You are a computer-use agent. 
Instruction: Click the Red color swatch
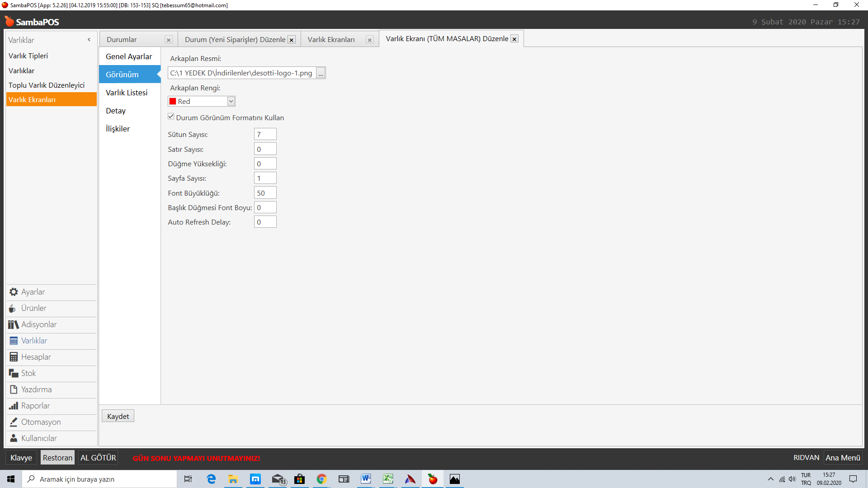pos(173,101)
